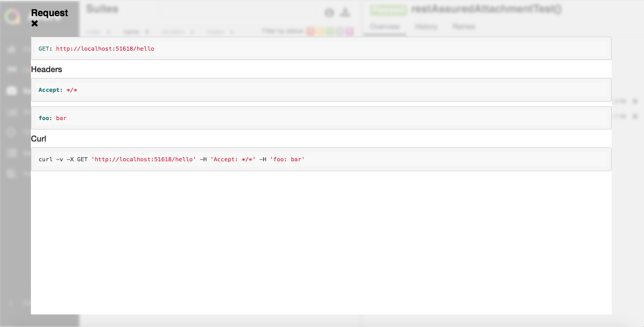
Task: Sort suites by status column
Action: point(220,32)
